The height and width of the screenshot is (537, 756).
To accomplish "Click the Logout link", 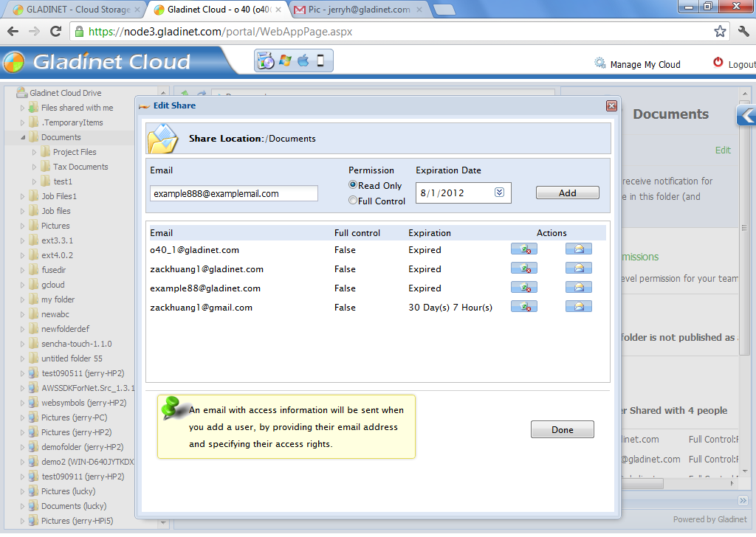I will pyautogui.click(x=742, y=64).
